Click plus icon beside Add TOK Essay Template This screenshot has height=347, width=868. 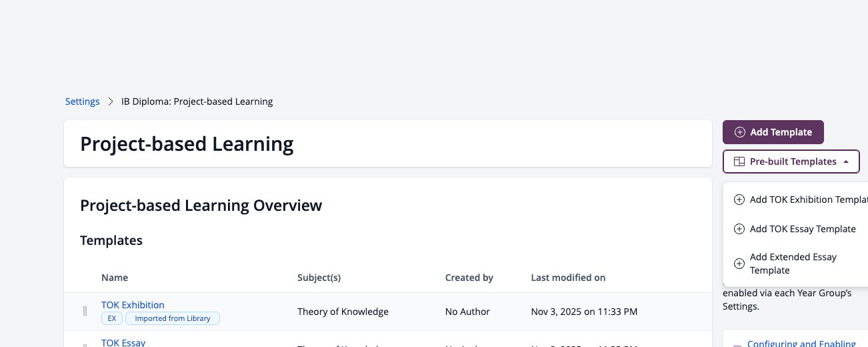pyautogui.click(x=739, y=229)
